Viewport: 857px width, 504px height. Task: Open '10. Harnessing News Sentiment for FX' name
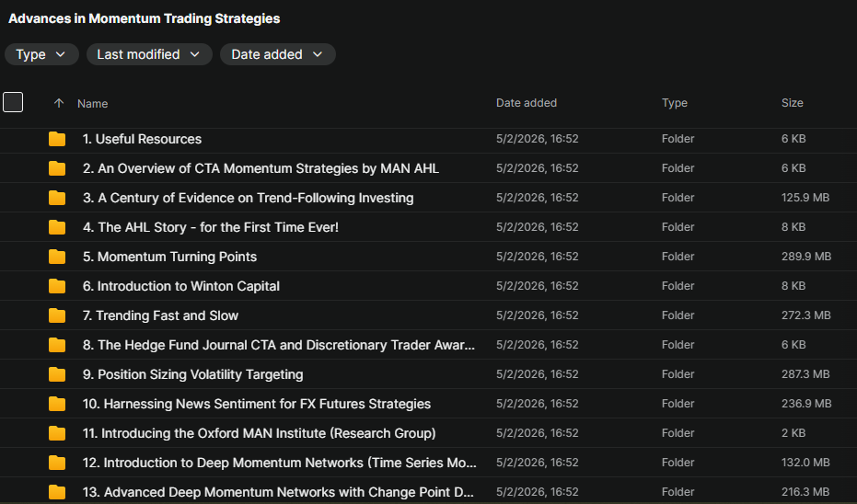(257, 405)
